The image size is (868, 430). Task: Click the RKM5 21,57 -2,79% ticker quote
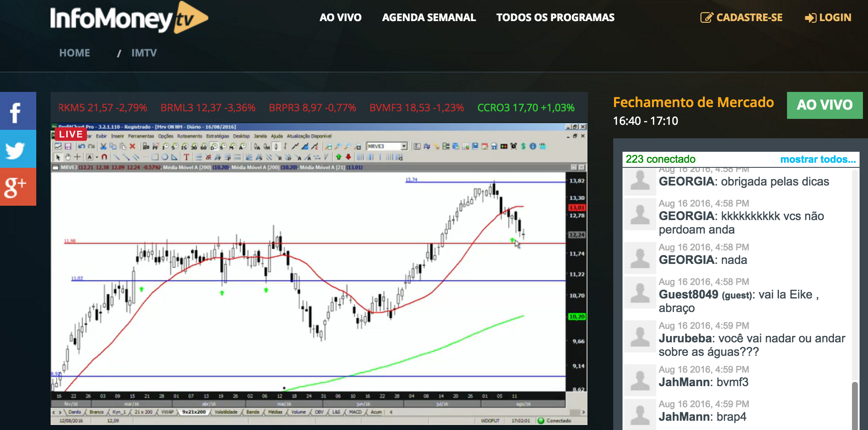coord(102,108)
